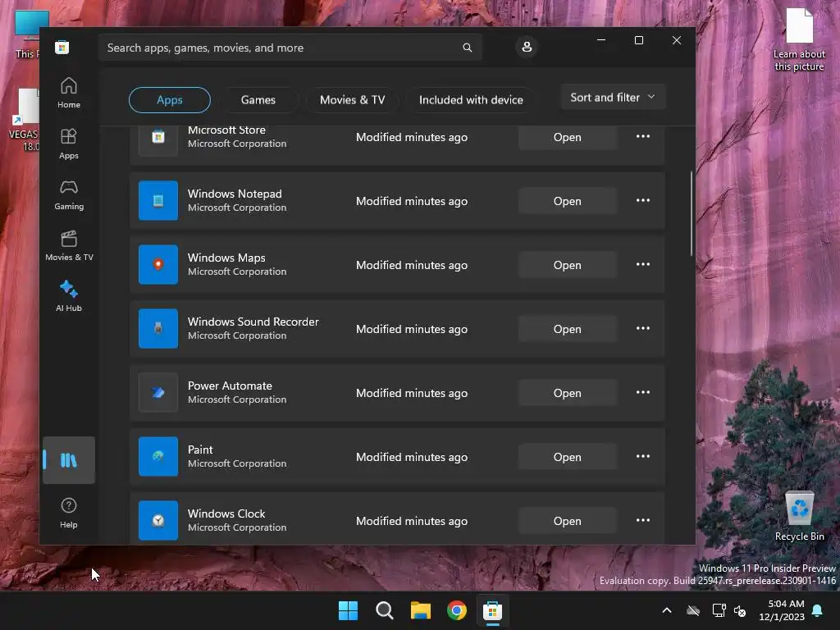Click the Windows Maps app icon

click(x=158, y=265)
